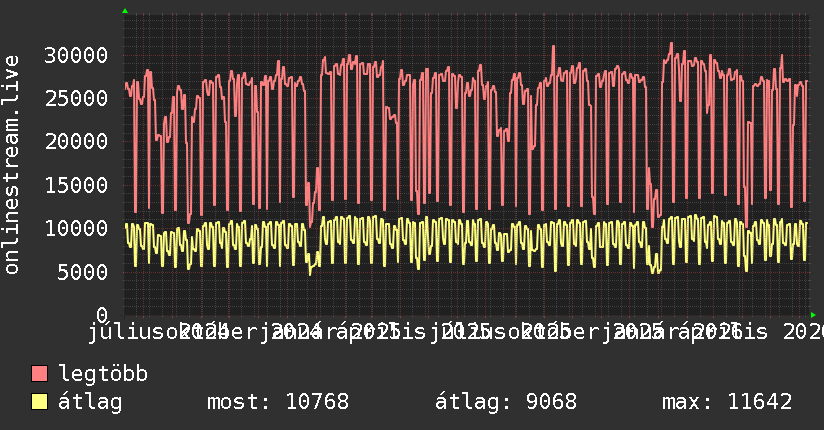Click the red legtöbb legend swatch

pyautogui.click(x=39, y=374)
